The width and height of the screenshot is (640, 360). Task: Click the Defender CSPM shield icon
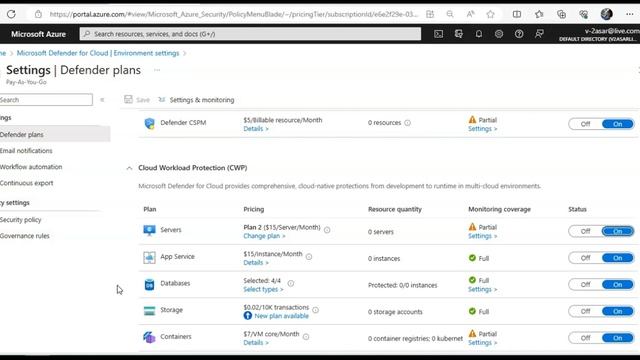149,123
